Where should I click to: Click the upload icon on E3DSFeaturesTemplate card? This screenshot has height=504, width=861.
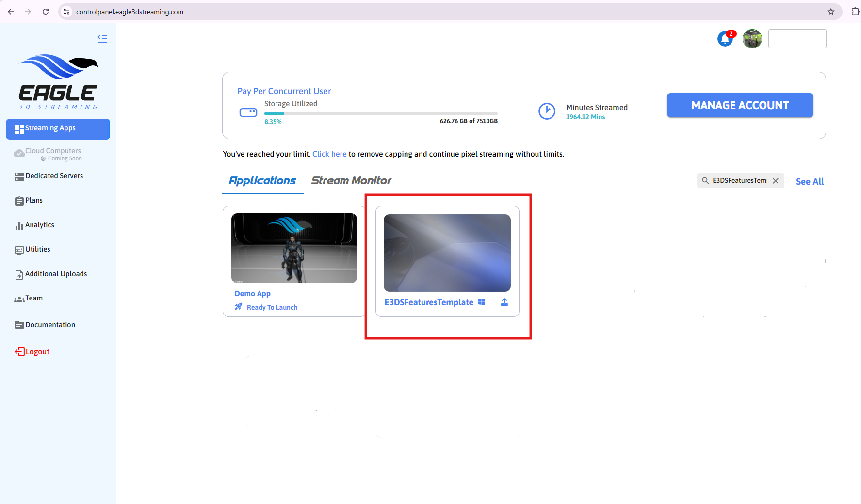click(504, 302)
